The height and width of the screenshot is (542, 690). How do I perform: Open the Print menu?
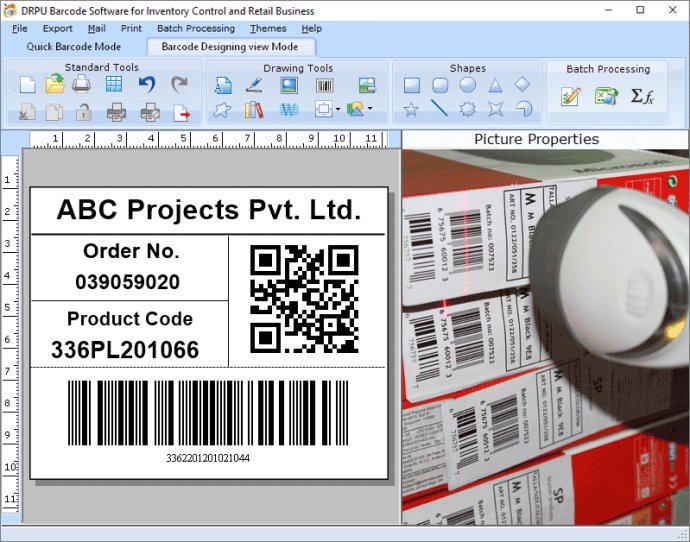[131, 29]
